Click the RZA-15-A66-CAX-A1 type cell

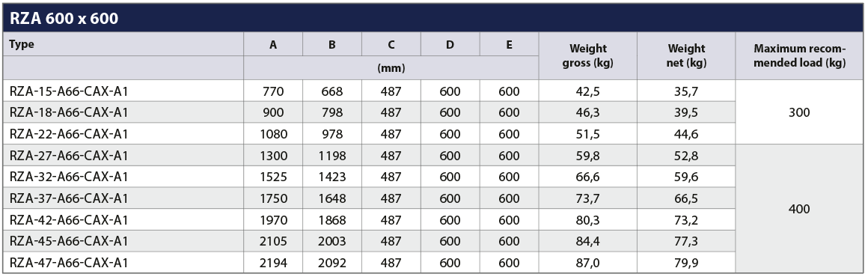(69, 91)
